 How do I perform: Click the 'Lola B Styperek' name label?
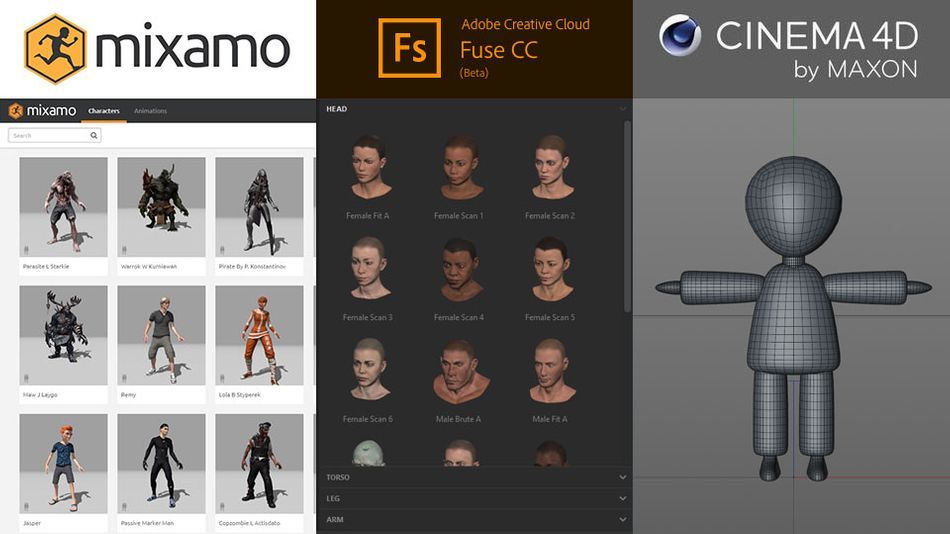pyautogui.click(x=239, y=395)
